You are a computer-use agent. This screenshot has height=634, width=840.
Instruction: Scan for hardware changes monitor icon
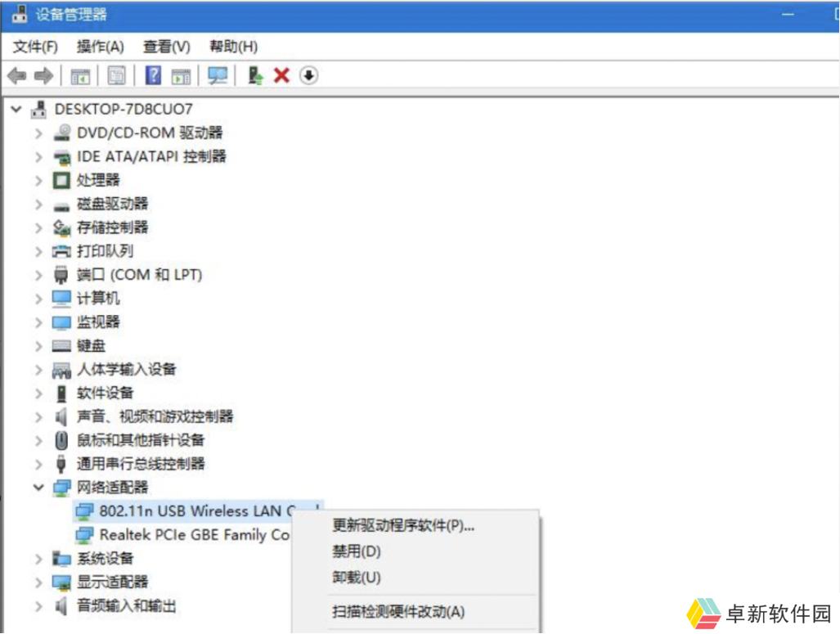tap(218, 75)
